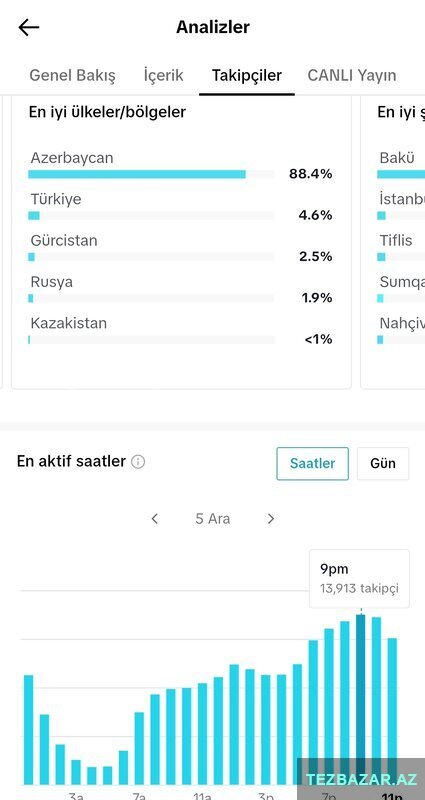
Task: Go back using the arrow icon
Action: click(x=29, y=28)
